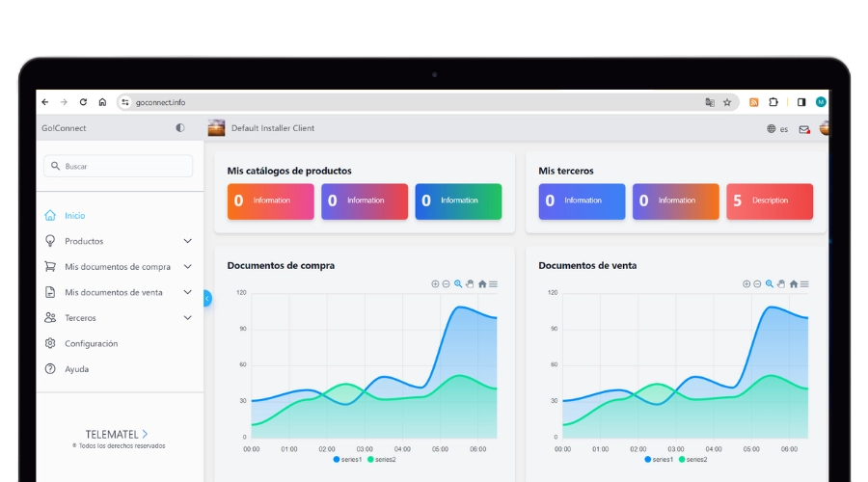The height and width of the screenshot is (482, 868).
Task: Open first orange-pink catalog Information card
Action: click(x=271, y=201)
